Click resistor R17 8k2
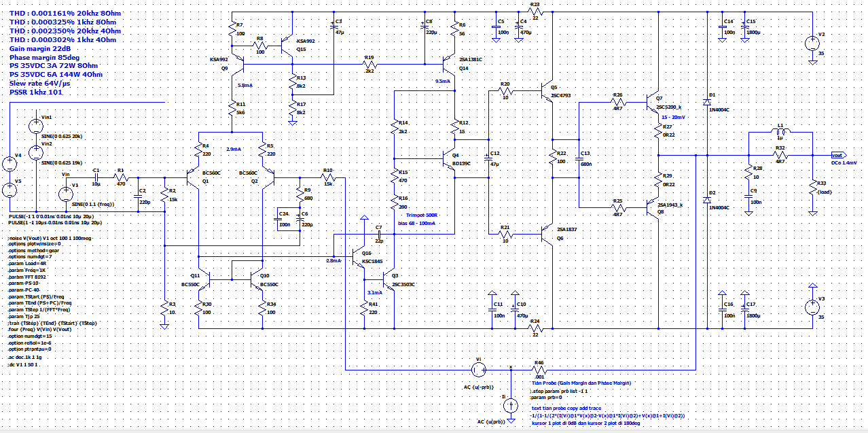The height and width of the screenshot is (433, 868). pyautogui.click(x=293, y=108)
